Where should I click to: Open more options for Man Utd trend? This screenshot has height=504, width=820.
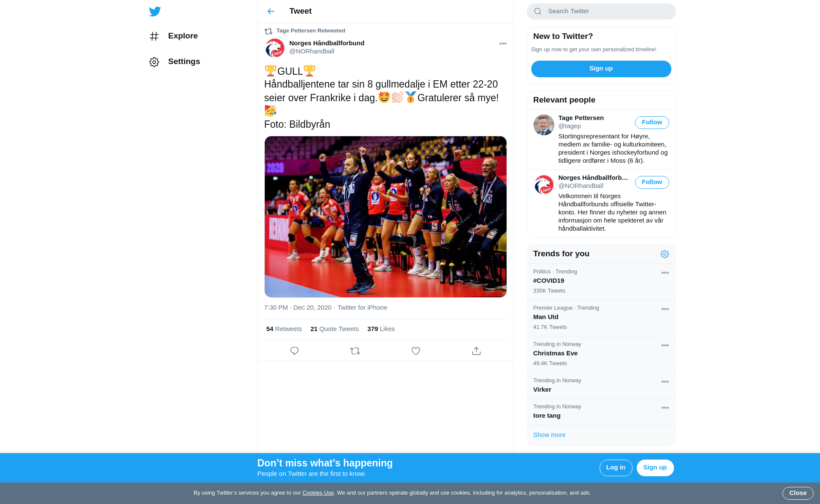click(665, 309)
